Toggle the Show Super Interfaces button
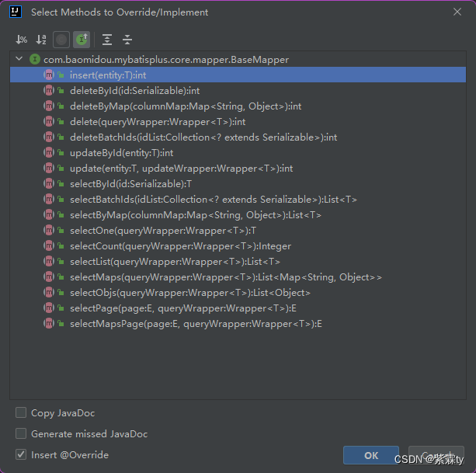 [82, 40]
